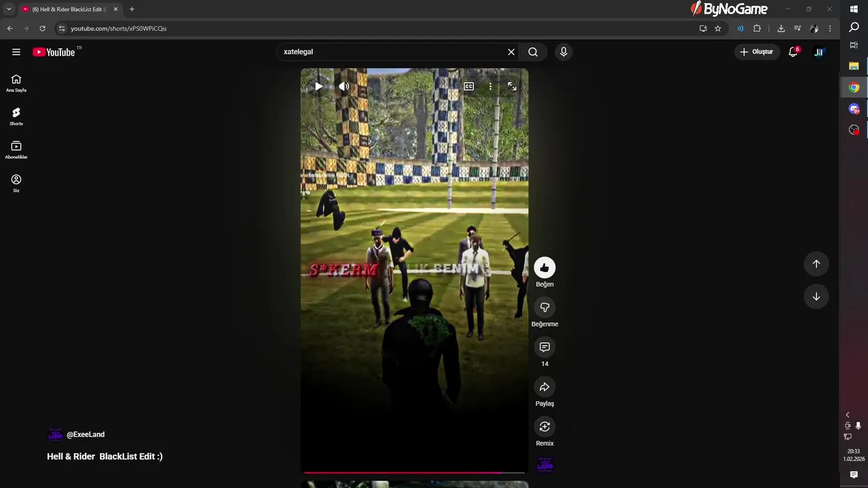The height and width of the screenshot is (488, 868).
Task: Open Shorts in the sidebar
Action: 16,117
